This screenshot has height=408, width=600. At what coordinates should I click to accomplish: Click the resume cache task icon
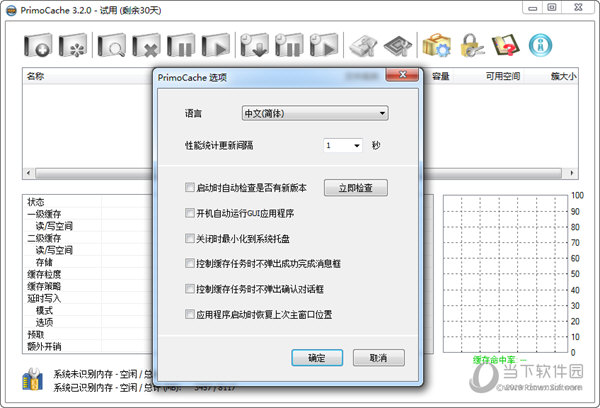pos(216,45)
